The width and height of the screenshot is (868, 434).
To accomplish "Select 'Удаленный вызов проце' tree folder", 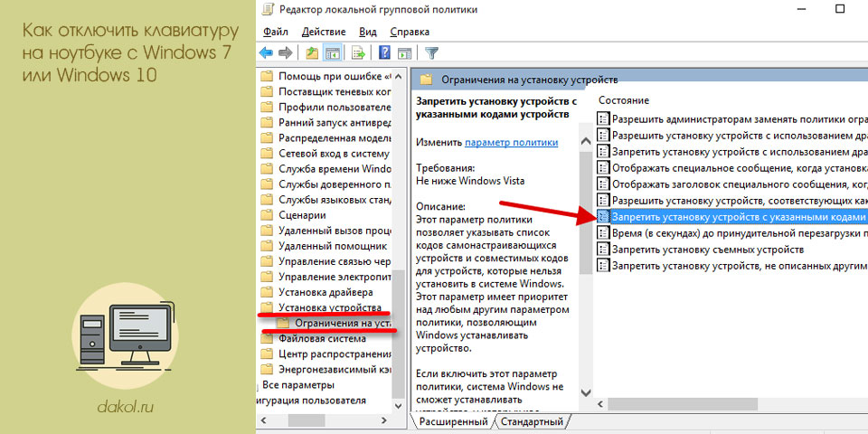I will [x=335, y=231].
